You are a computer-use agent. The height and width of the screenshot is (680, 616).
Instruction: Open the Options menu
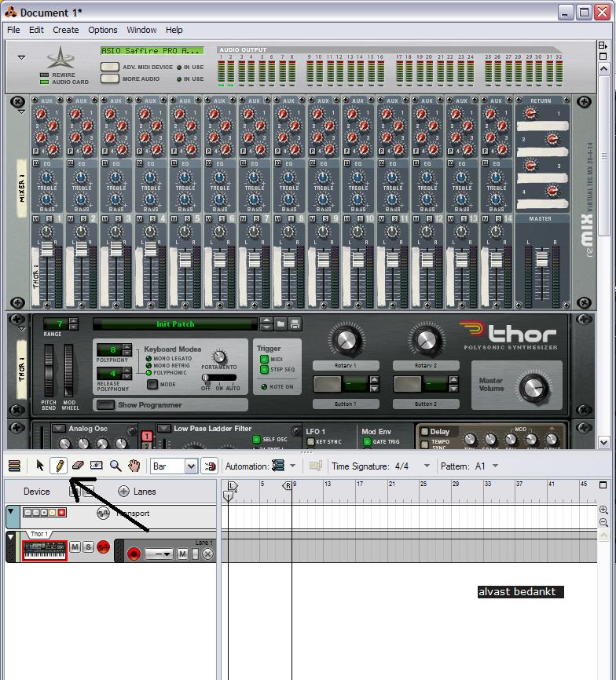point(102,30)
